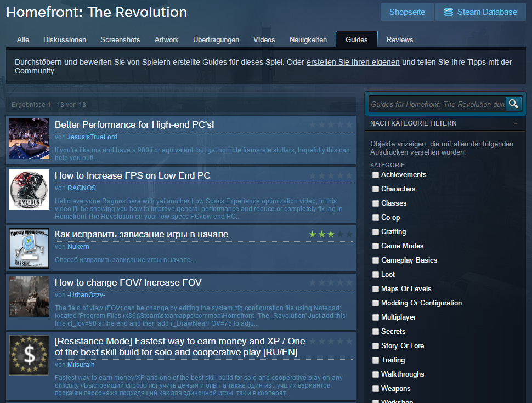532x403 pixels.
Task: Enable the Modding Or Configuration checkbox
Action: point(376,303)
